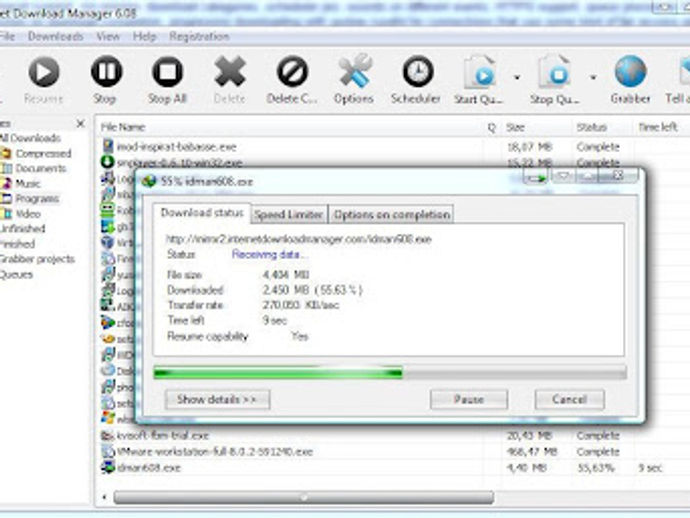Select All Downloads category

(30, 138)
